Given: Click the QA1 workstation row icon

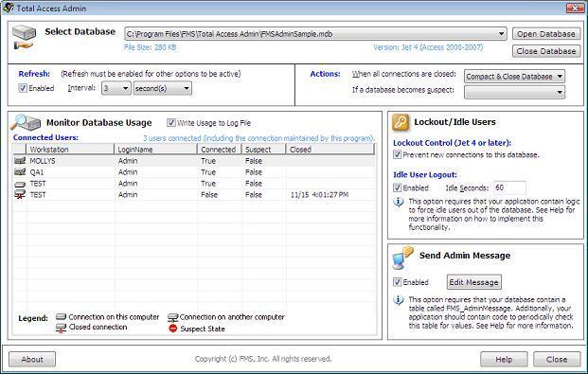Looking at the screenshot, I should pos(20,171).
